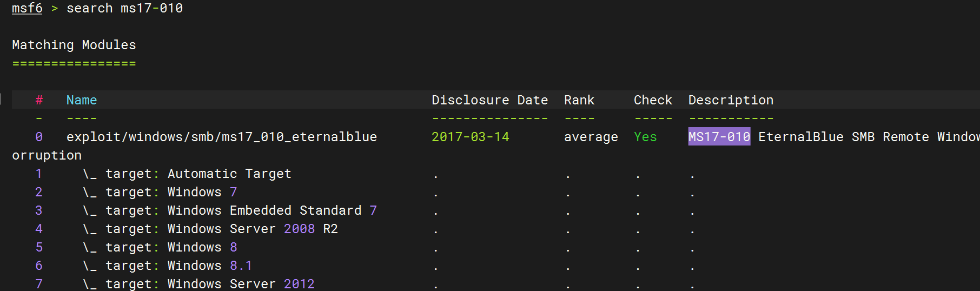Click the 'average' rank value
980x291 pixels.
(591, 137)
